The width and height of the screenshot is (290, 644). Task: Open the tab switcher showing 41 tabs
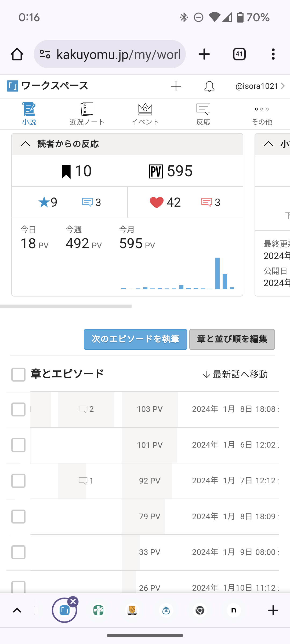coord(239,54)
